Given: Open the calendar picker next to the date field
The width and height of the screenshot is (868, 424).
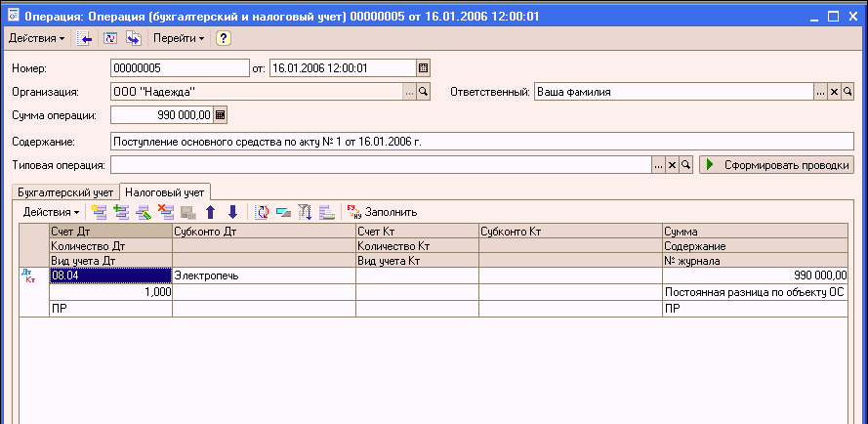Looking at the screenshot, I should tap(423, 67).
